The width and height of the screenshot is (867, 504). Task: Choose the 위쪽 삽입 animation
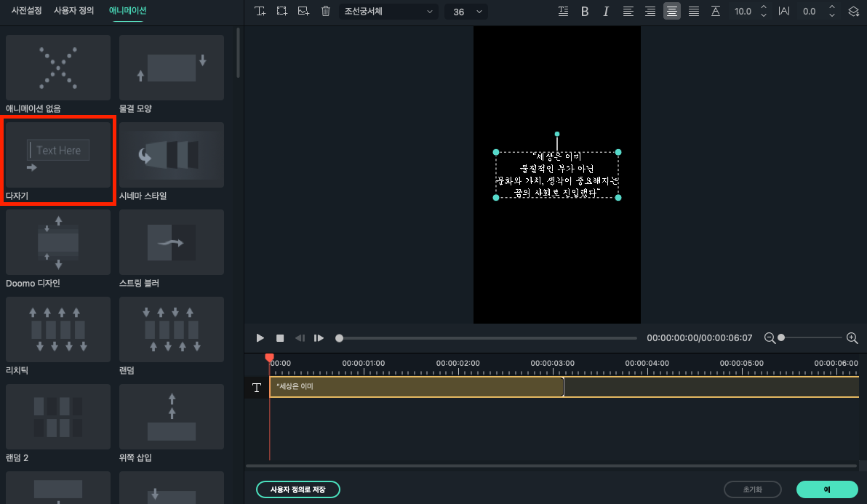pyautogui.click(x=172, y=417)
